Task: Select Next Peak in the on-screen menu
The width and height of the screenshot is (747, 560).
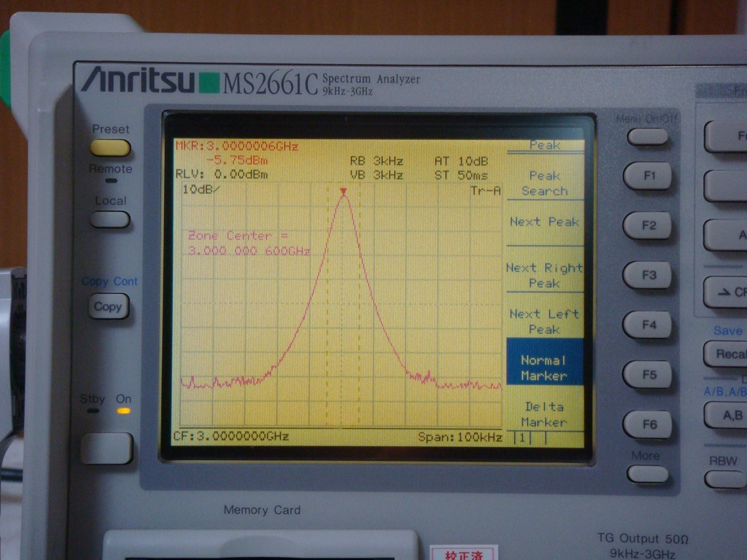Action: tap(545, 222)
